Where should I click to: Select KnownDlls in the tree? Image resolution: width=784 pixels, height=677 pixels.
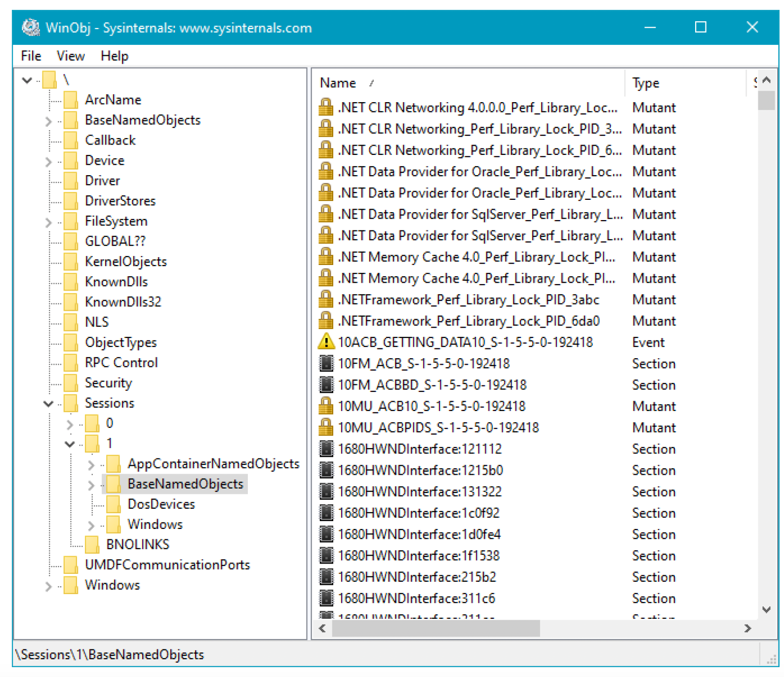click(116, 282)
